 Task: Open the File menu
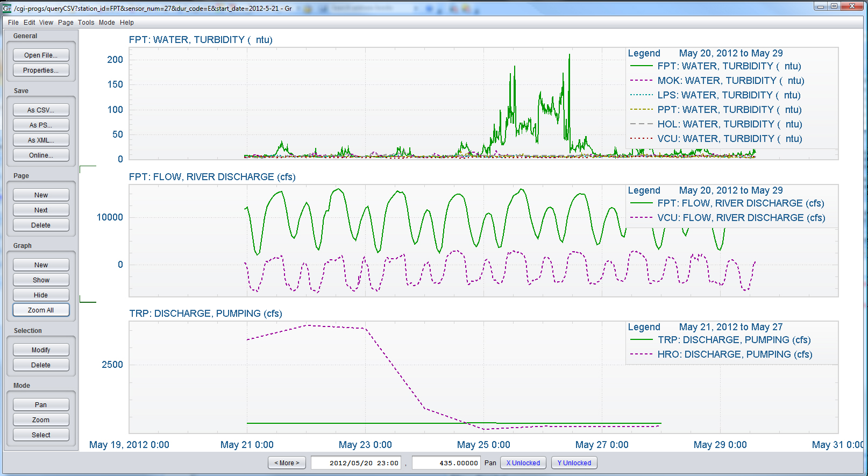click(x=13, y=23)
